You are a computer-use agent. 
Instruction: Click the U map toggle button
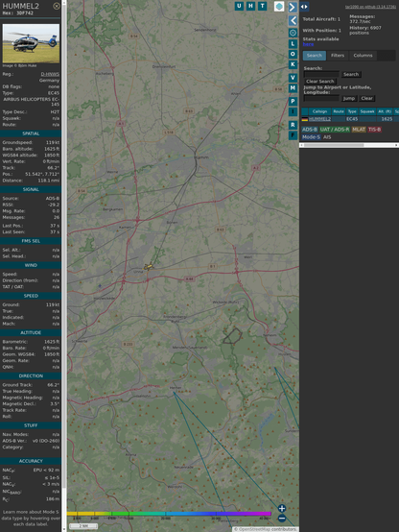239,6
